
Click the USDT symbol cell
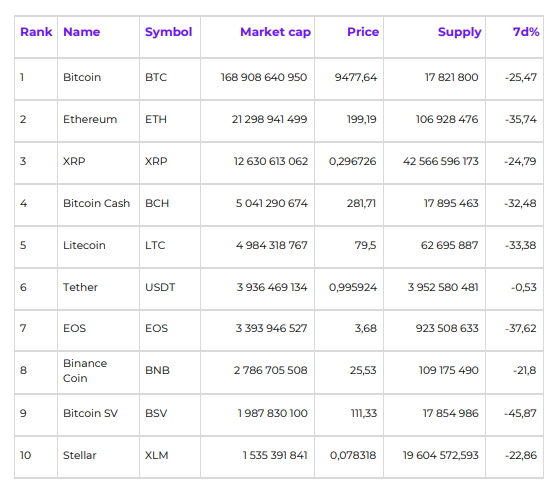pos(160,287)
